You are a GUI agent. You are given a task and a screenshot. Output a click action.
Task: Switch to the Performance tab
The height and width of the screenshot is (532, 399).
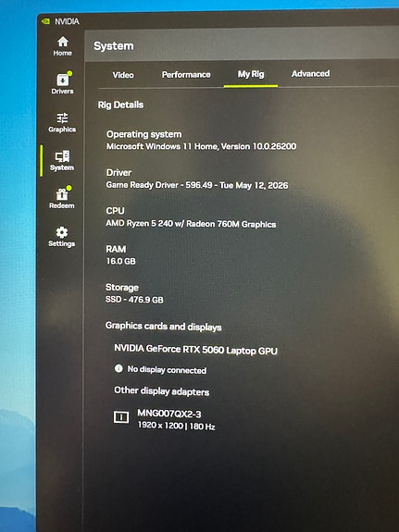coord(186,75)
